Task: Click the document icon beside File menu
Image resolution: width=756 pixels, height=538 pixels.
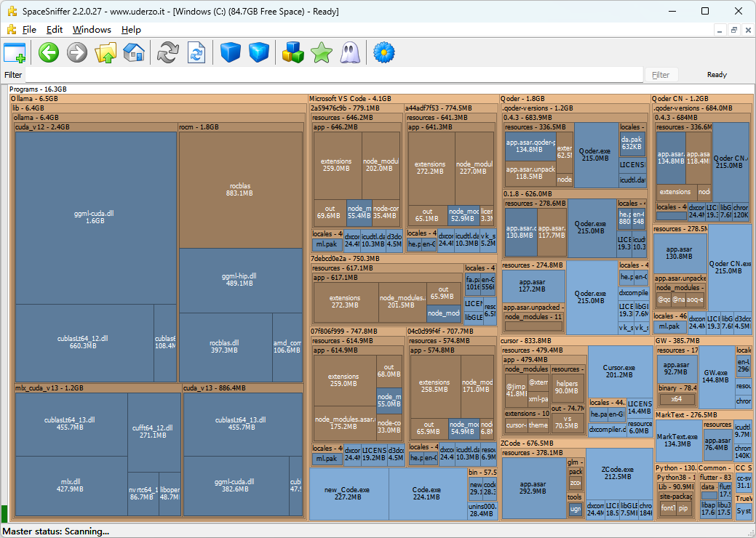Action: pyautogui.click(x=12, y=29)
